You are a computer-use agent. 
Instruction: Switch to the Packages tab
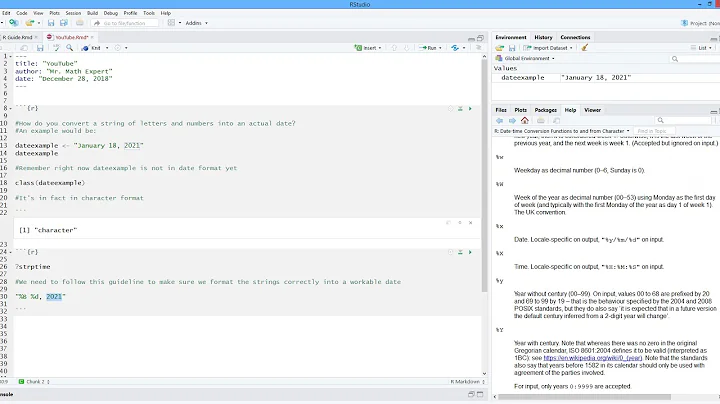point(546,110)
